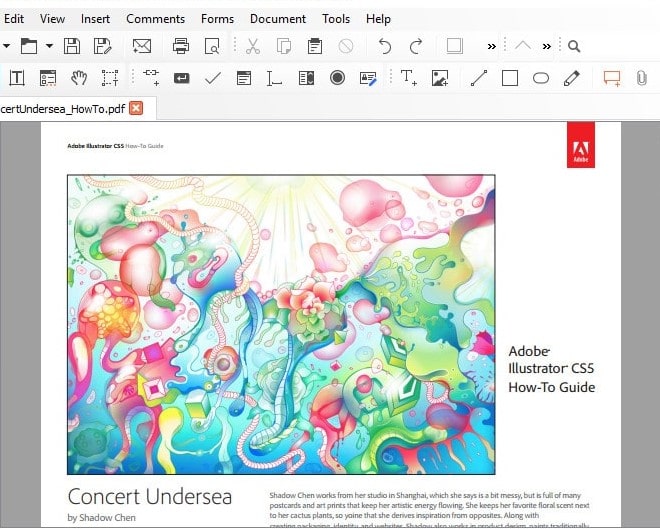
Task: Close the certUndersea_HowTo.pdf tab
Action: point(136,109)
